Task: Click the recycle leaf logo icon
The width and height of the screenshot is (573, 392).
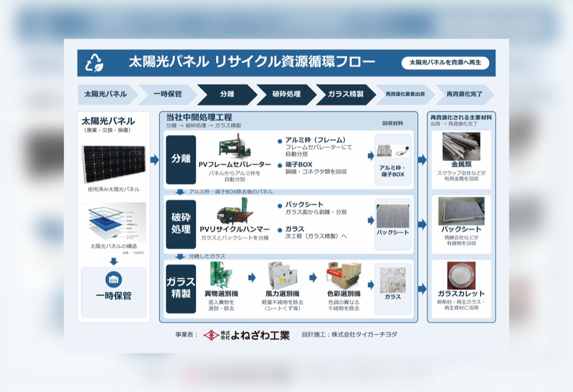Action: [x=95, y=63]
